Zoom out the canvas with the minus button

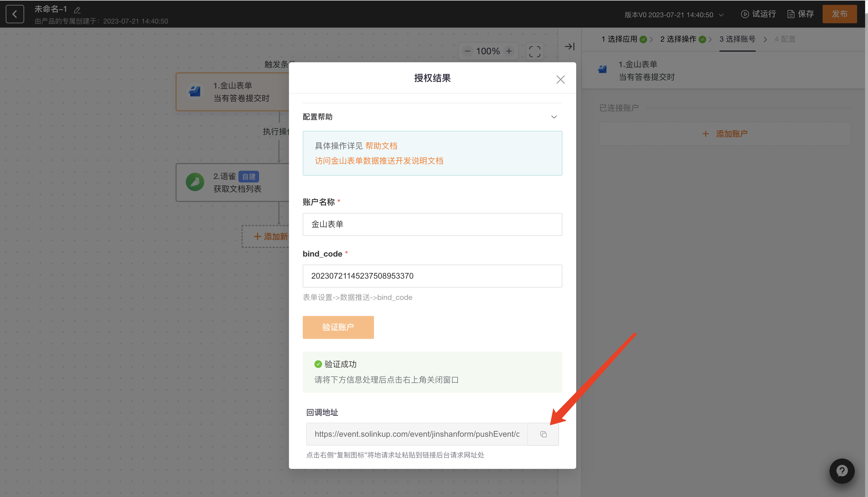coord(468,51)
